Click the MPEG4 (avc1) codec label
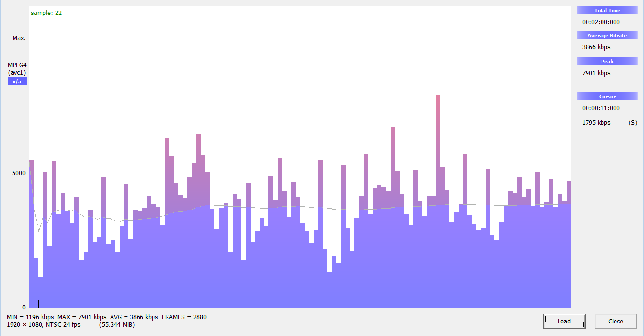Screen dimensions: 644x336 (x=17, y=69)
